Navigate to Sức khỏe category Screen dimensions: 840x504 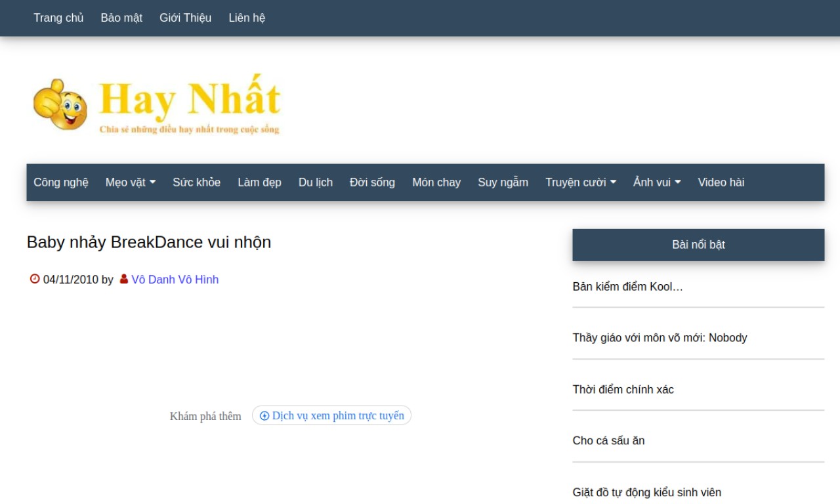(x=196, y=182)
